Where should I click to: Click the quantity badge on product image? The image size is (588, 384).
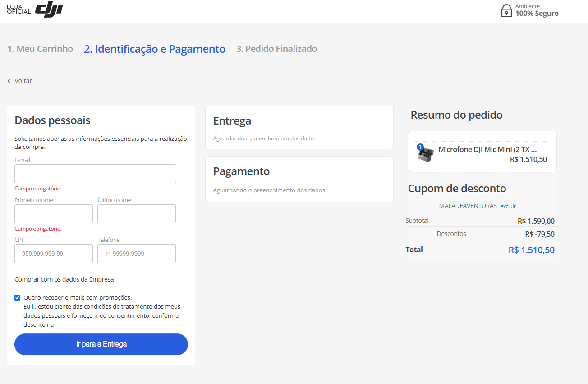pos(420,147)
